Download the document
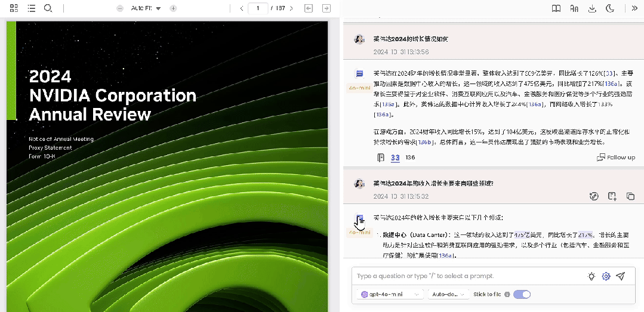This screenshot has height=312, width=644. tap(592, 8)
